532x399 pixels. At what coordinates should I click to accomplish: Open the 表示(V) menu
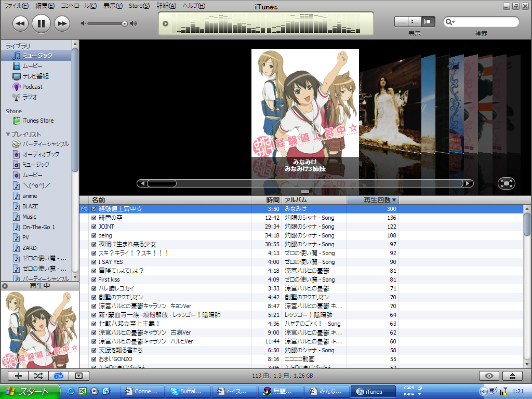[x=113, y=6]
